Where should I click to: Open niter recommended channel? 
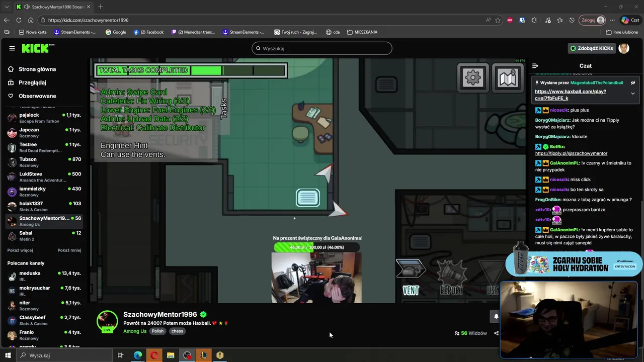pos(44,306)
